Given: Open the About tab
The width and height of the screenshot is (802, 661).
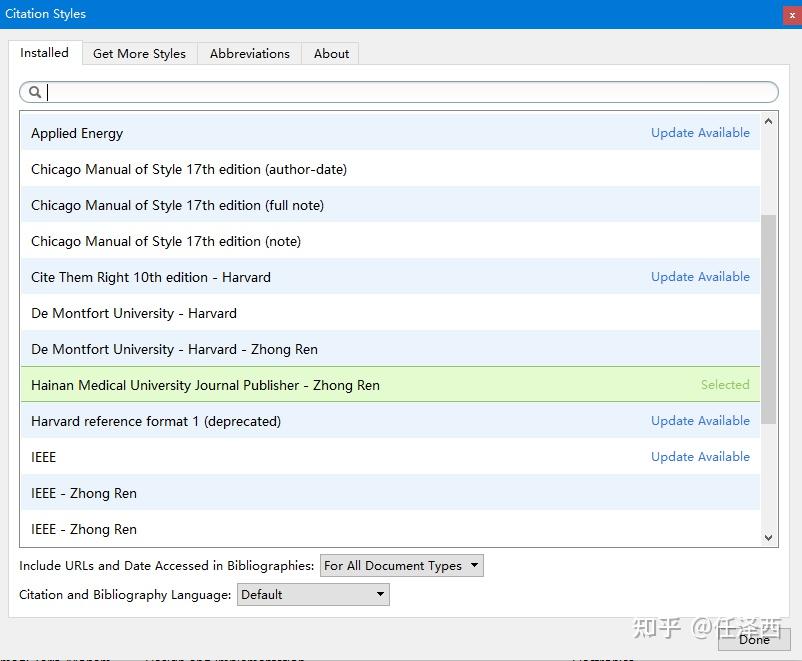Looking at the screenshot, I should tap(331, 54).
